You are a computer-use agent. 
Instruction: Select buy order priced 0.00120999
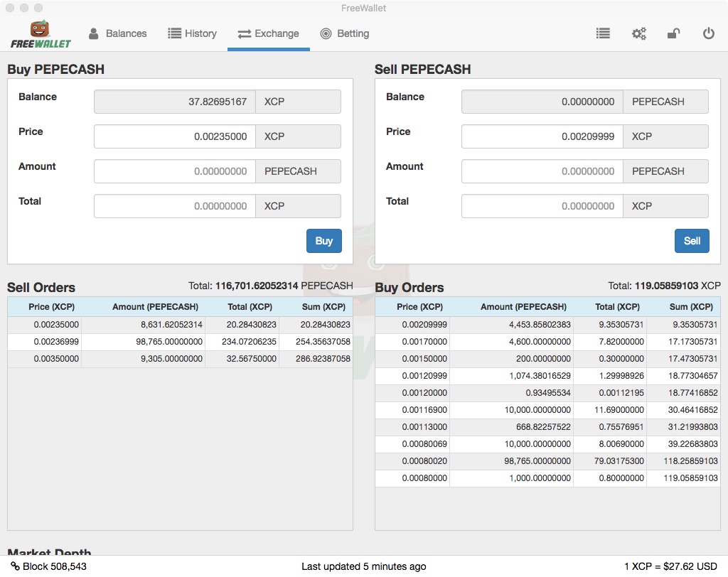[547, 375]
